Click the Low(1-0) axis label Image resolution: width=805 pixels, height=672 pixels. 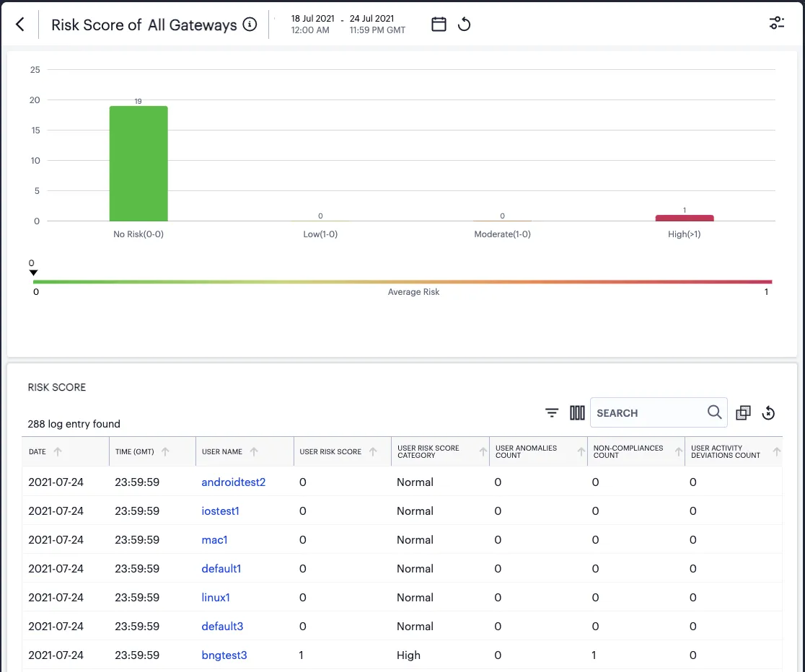click(x=320, y=234)
